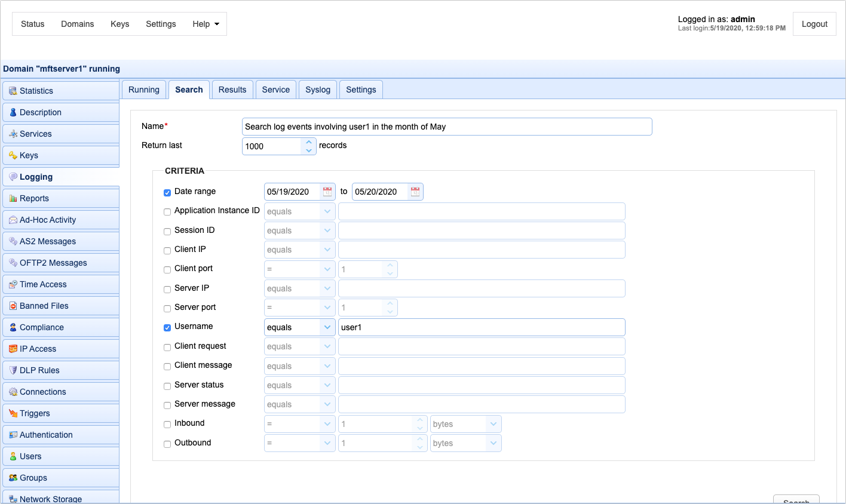Uncheck the Username checkbox
Image resolution: width=846 pixels, height=504 pixels.
(x=167, y=327)
